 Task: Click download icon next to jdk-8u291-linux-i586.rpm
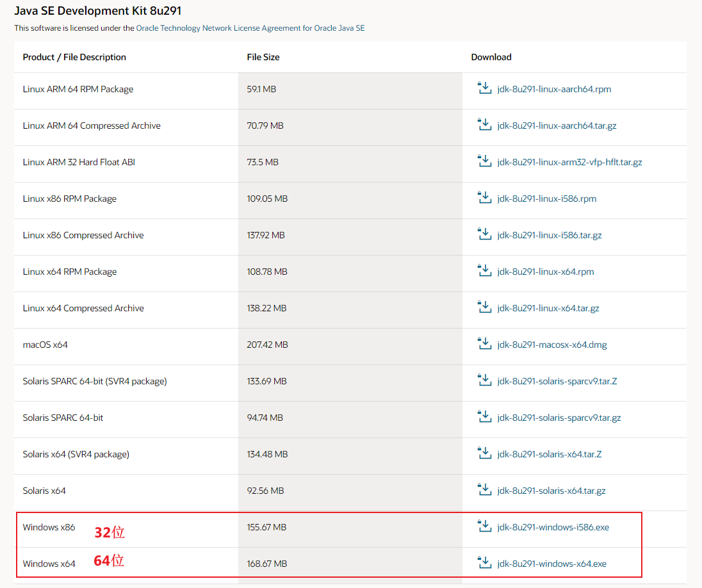[484, 198]
